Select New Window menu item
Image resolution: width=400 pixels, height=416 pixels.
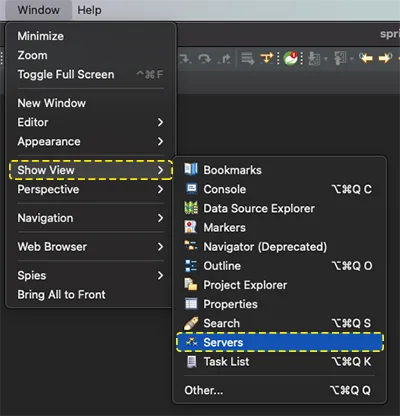tap(90, 103)
